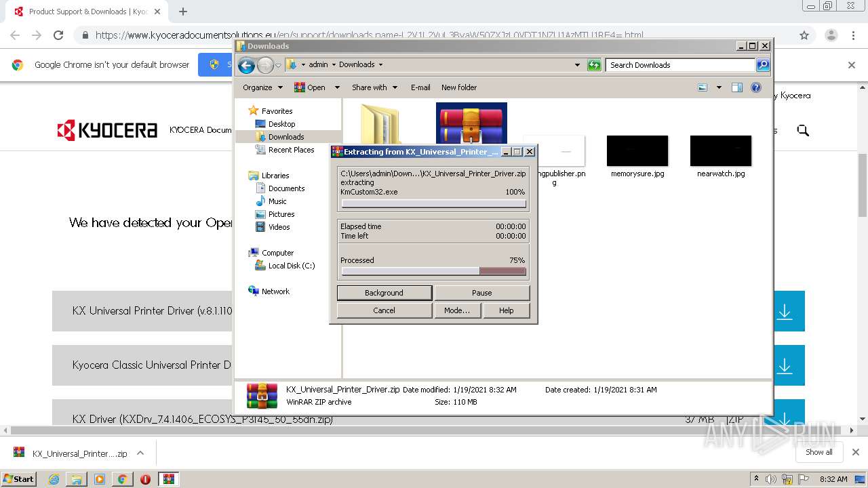
Task: Open explorer help question-mark icon
Action: (756, 87)
